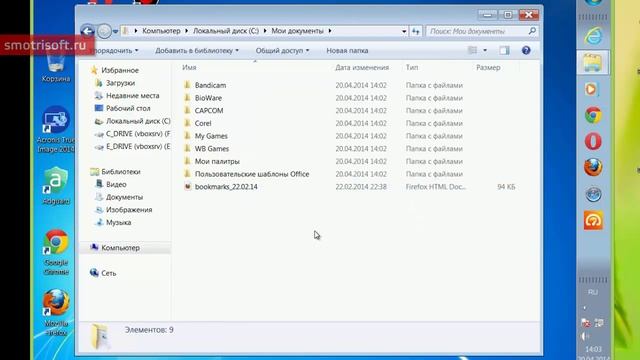Viewport: 640px width, 360px height.
Task: Open the recent locations dropdown arrow
Action: click(x=115, y=31)
